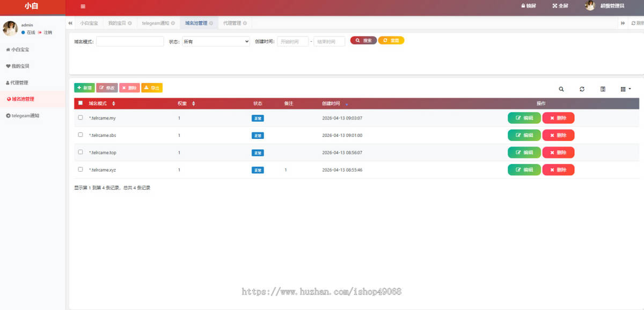Click the date 2026-04-13 08:56:07
The height and width of the screenshot is (310, 644).
pos(342,152)
